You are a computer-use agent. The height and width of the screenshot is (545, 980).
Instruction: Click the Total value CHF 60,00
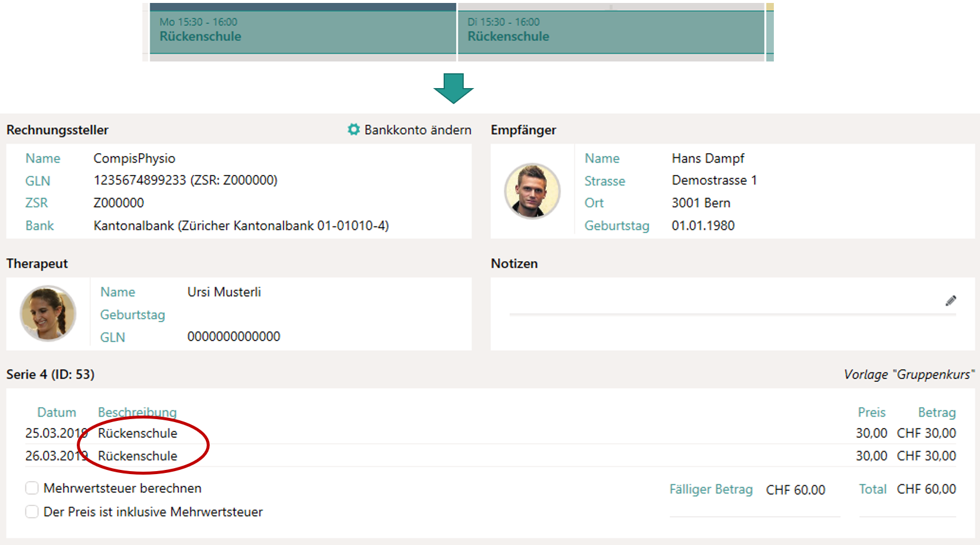click(926, 489)
